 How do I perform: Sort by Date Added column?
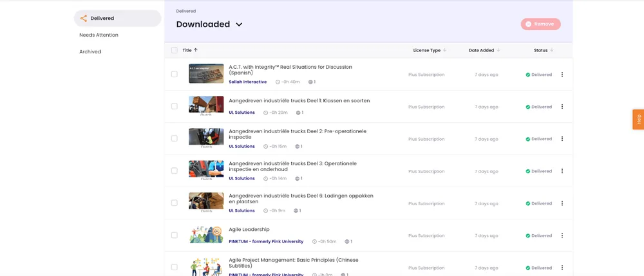click(484, 50)
